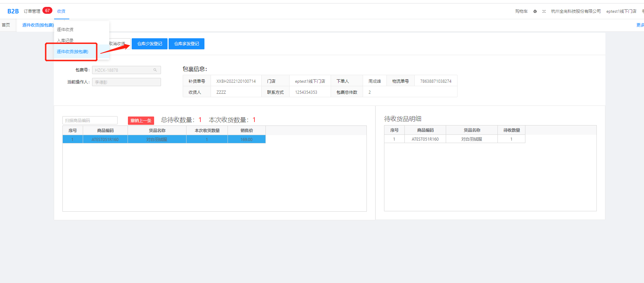644x283 pixels.
Task: Open the 收货 top menu
Action: click(x=61, y=11)
